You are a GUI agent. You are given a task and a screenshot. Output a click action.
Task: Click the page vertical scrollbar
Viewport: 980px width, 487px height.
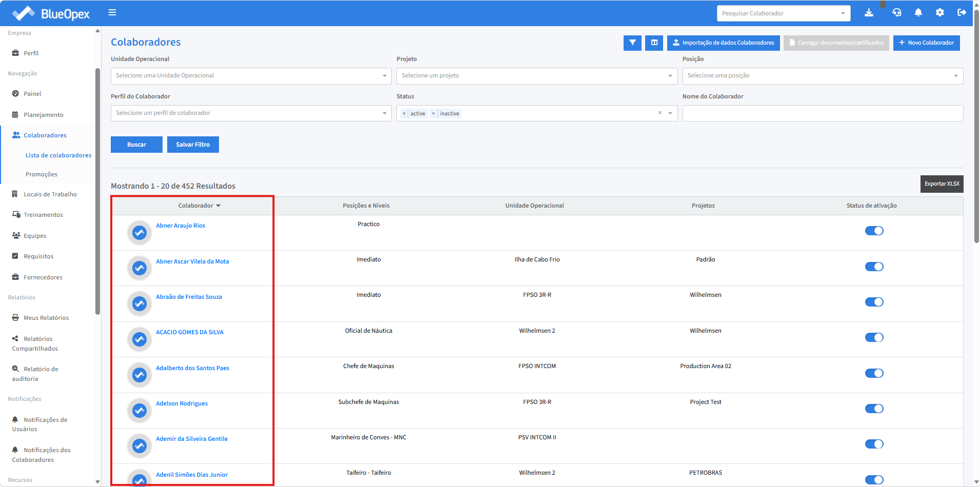[976, 126]
